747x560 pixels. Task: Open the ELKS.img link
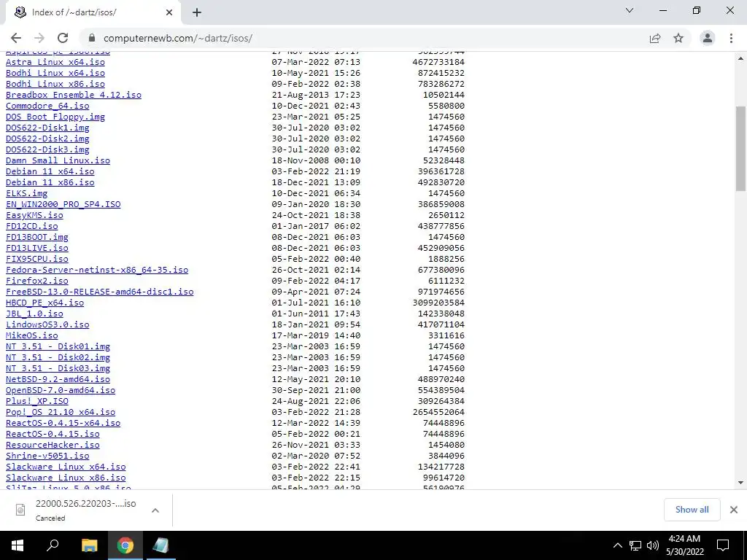click(27, 193)
